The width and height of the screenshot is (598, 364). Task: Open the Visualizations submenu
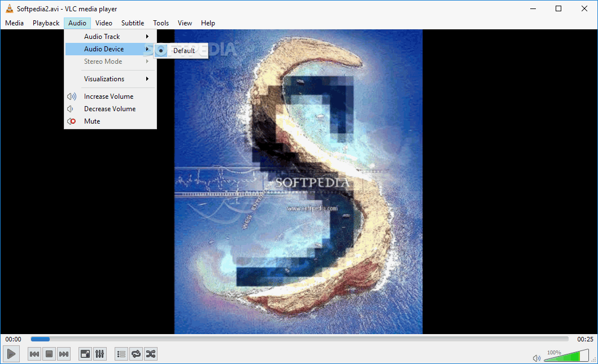click(x=111, y=79)
